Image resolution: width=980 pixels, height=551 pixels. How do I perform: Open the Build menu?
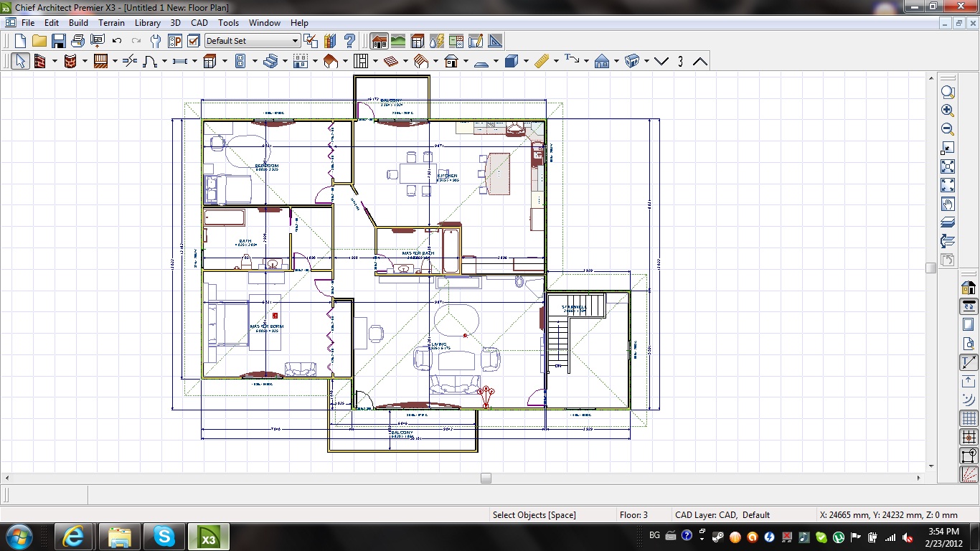click(x=78, y=23)
